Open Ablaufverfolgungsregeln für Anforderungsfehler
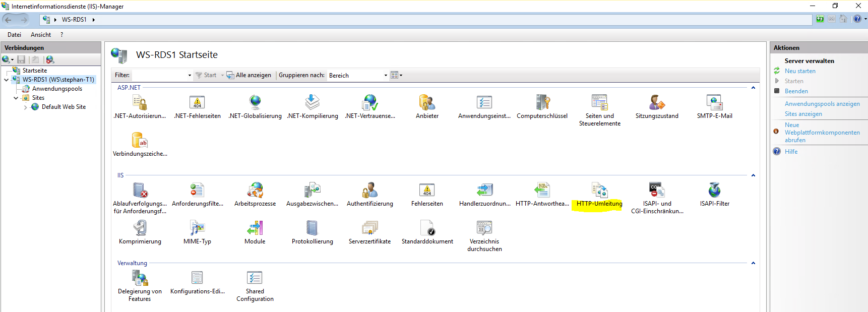This screenshot has width=868, height=312. click(140, 198)
